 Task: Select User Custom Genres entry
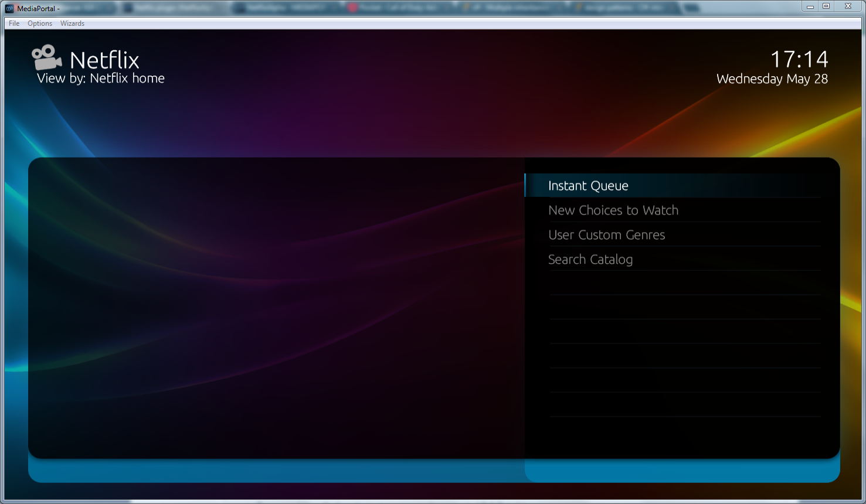[x=673, y=235]
